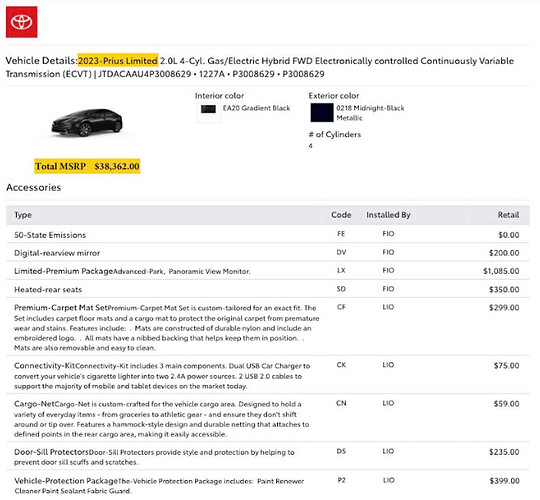Click the Retail column header
Screen dimensions: 540x500
point(508,215)
